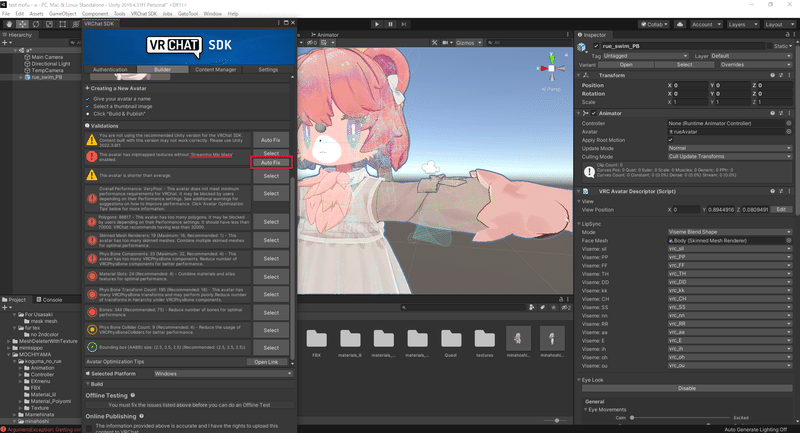Click the View Position Edit button

781,210
